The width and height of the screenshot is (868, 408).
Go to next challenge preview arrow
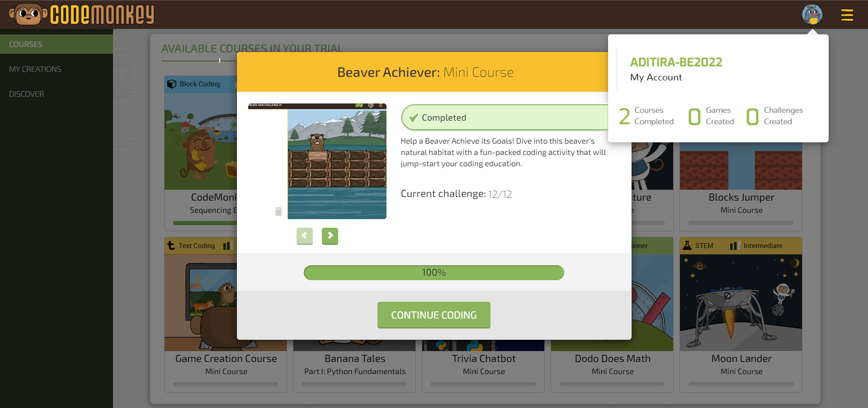330,236
